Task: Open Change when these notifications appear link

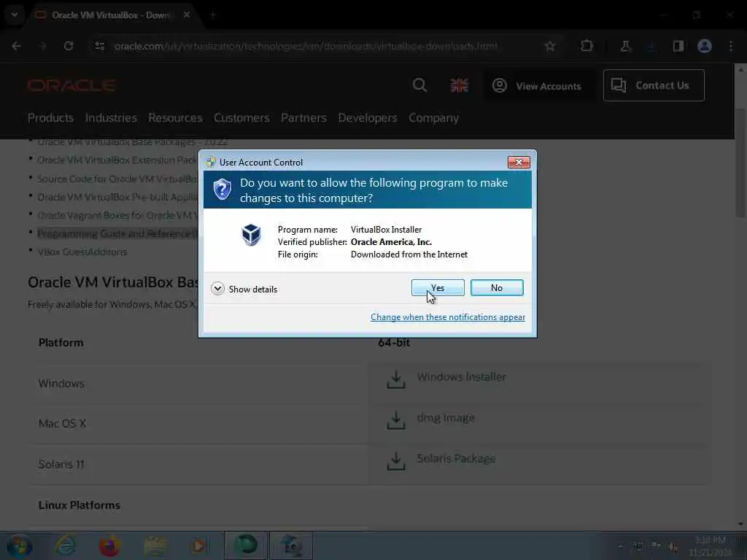Action: tap(448, 317)
